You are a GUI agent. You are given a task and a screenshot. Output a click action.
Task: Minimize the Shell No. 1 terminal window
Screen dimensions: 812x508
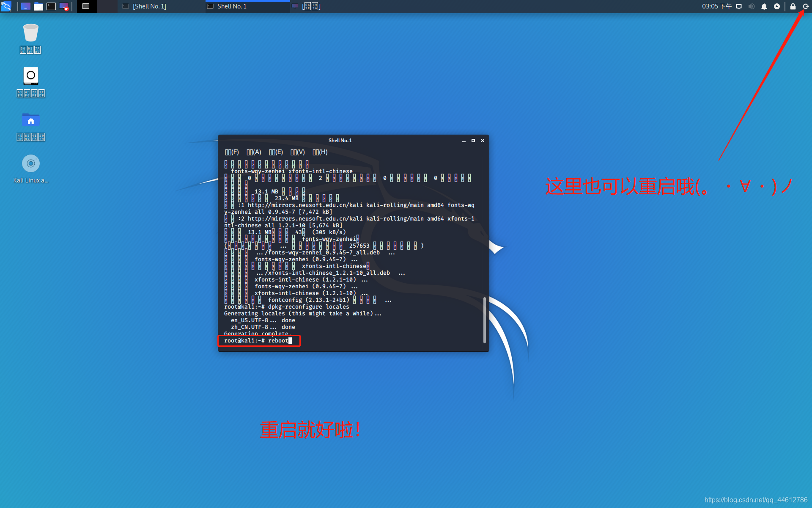(x=464, y=141)
